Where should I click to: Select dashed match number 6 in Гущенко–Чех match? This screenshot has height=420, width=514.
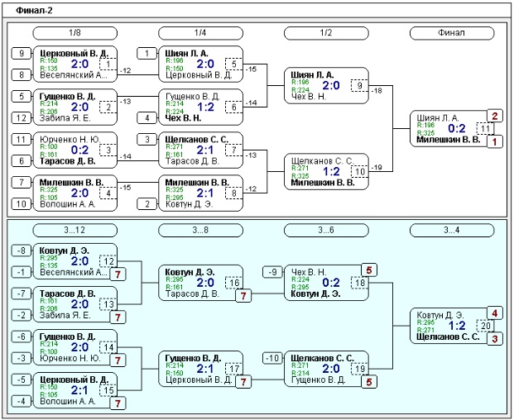tap(233, 107)
